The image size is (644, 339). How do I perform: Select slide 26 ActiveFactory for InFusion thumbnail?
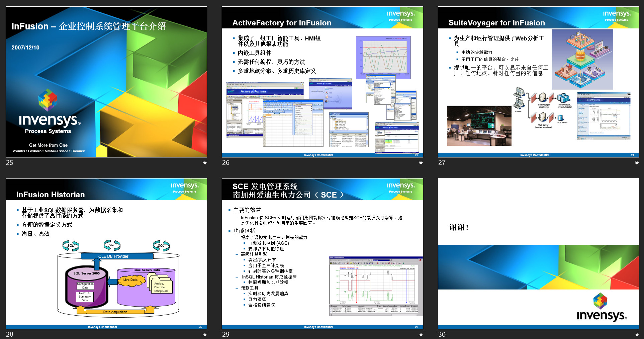[x=323, y=82]
